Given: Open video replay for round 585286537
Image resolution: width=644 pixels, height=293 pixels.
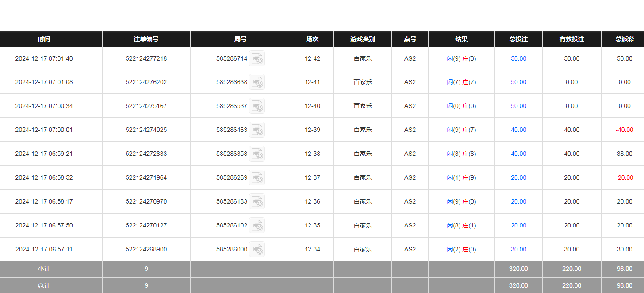Looking at the screenshot, I should [x=257, y=106].
